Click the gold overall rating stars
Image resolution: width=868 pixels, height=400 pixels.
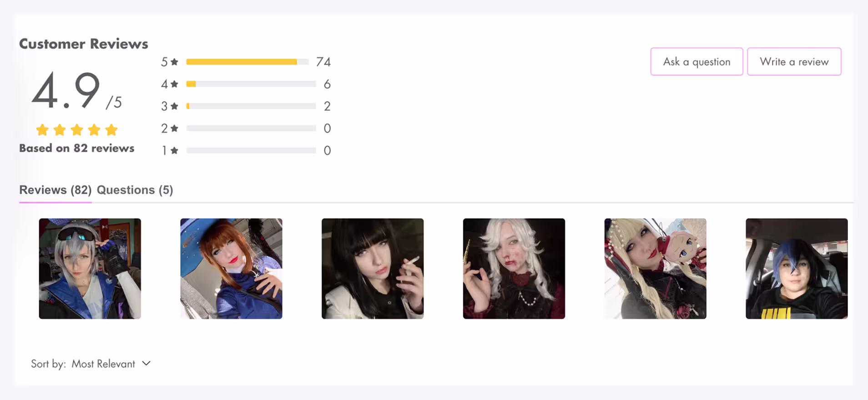(77, 130)
